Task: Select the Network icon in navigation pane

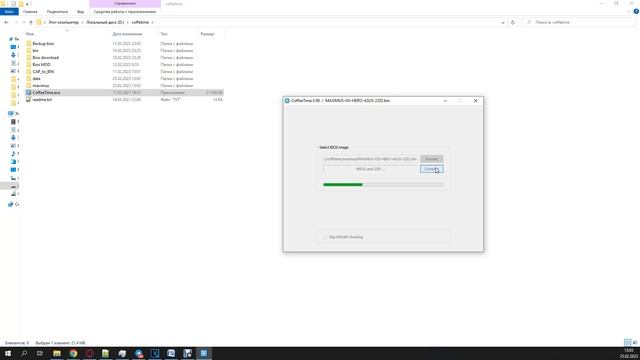Action: pos(11,204)
